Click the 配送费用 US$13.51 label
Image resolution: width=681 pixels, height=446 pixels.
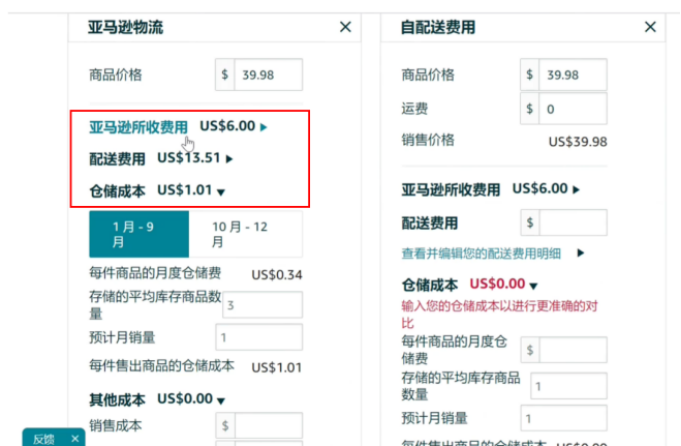pos(117,159)
